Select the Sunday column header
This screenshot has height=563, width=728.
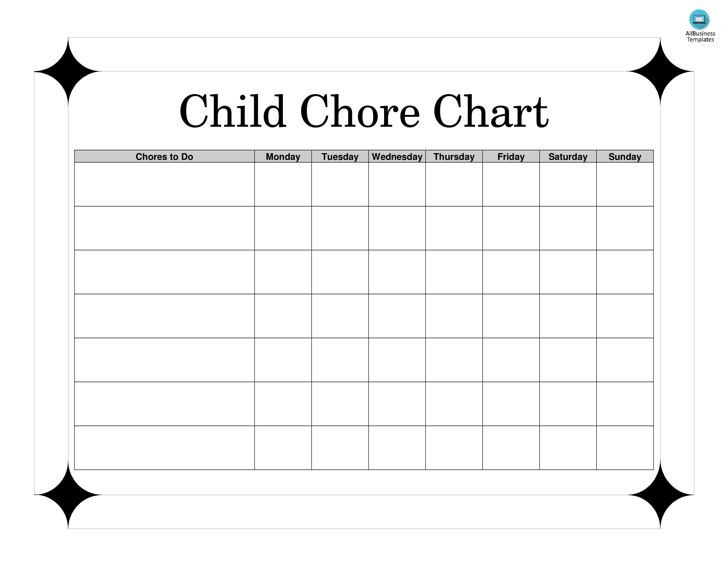625,156
